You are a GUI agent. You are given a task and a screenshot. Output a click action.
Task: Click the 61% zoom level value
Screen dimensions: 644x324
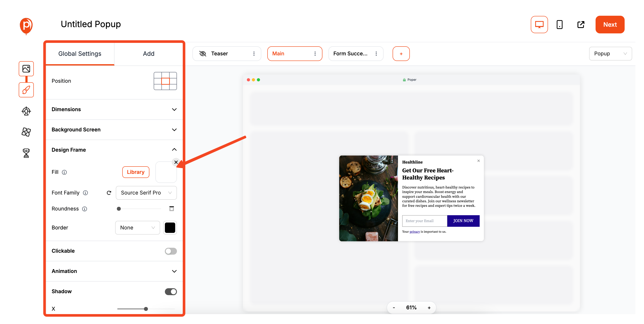click(x=411, y=307)
